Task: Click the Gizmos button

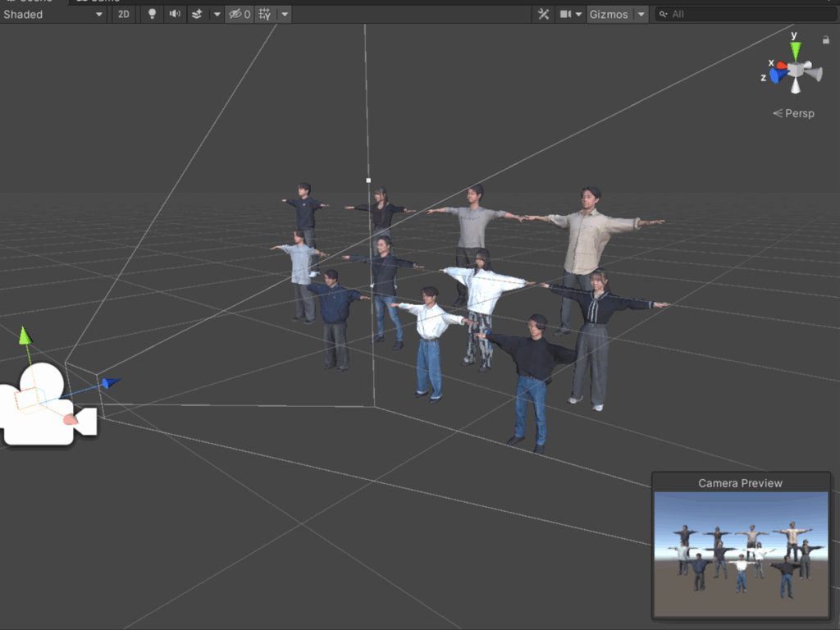Action: coord(609,14)
